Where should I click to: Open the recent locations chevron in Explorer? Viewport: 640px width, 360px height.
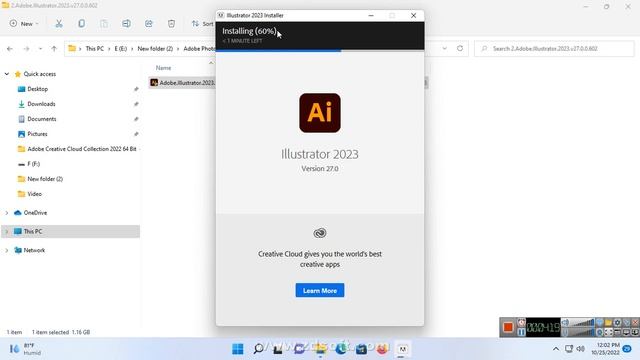40,49
